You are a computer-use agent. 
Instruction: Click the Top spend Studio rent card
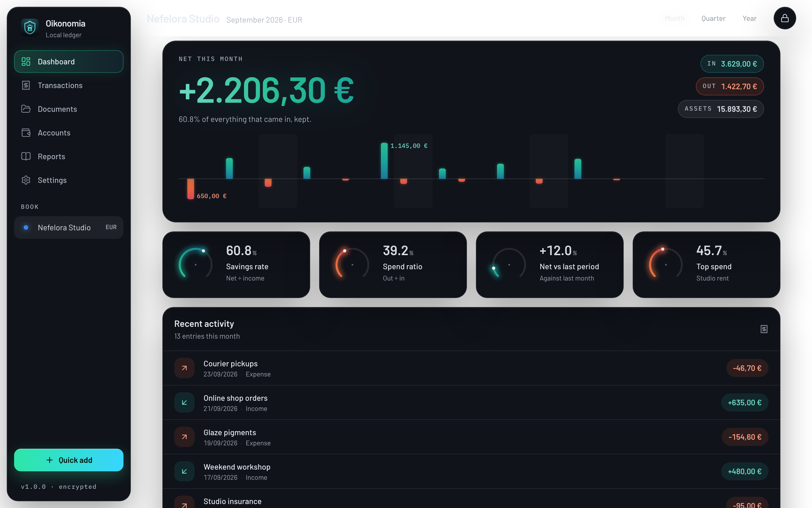click(x=706, y=265)
